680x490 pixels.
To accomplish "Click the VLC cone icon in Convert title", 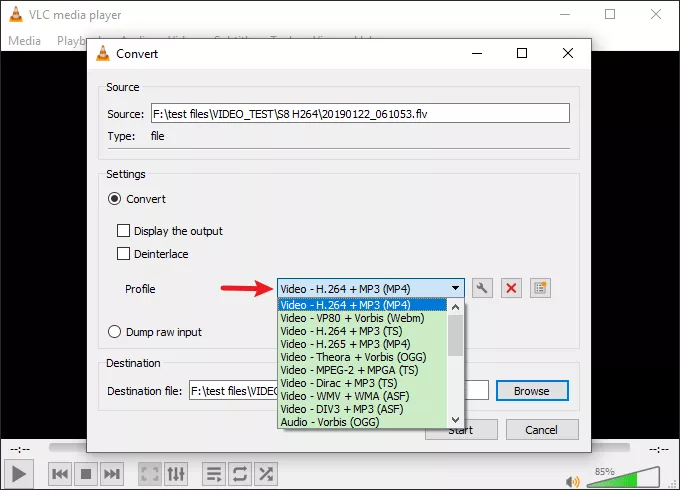I will 103,53.
